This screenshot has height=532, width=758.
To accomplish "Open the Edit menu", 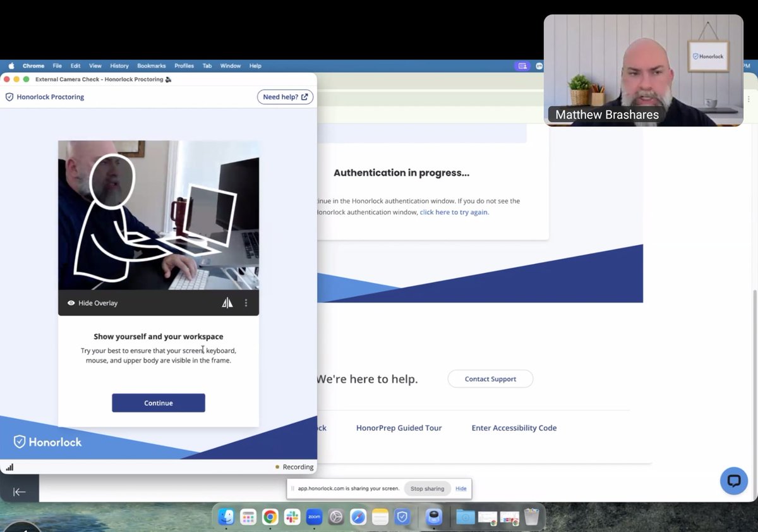I will [76, 66].
